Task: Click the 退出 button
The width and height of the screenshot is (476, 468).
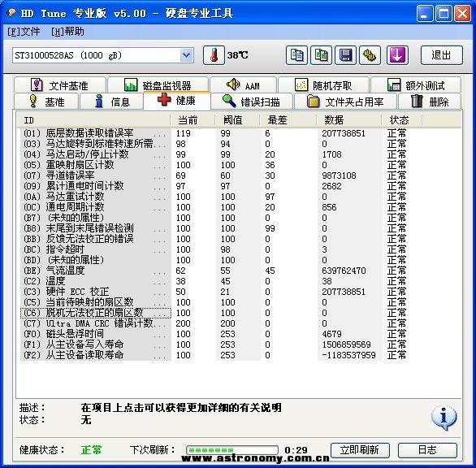Action: coord(442,55)
